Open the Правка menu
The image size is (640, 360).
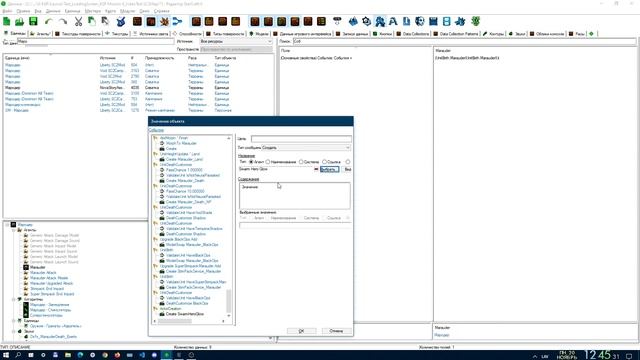point(23,11)
